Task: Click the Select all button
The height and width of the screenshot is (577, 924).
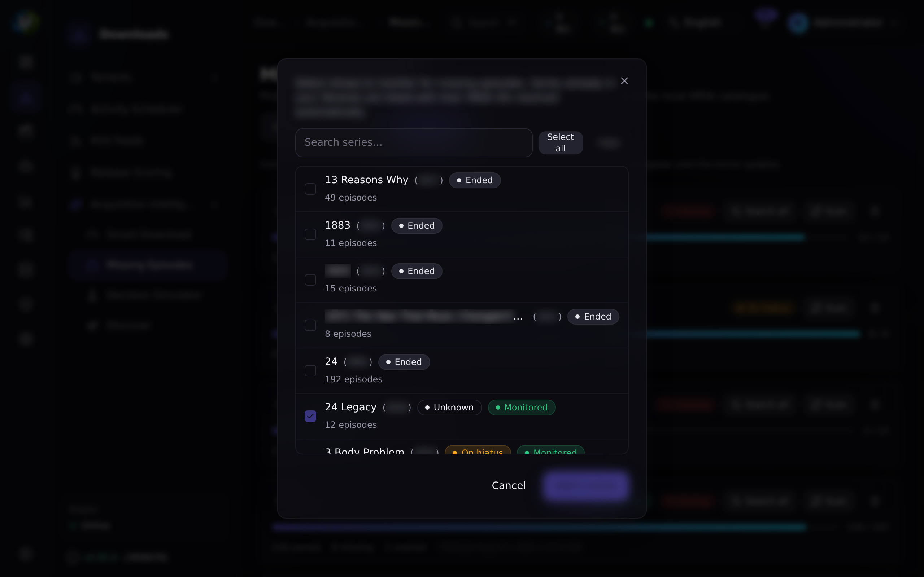Action: 561,143
